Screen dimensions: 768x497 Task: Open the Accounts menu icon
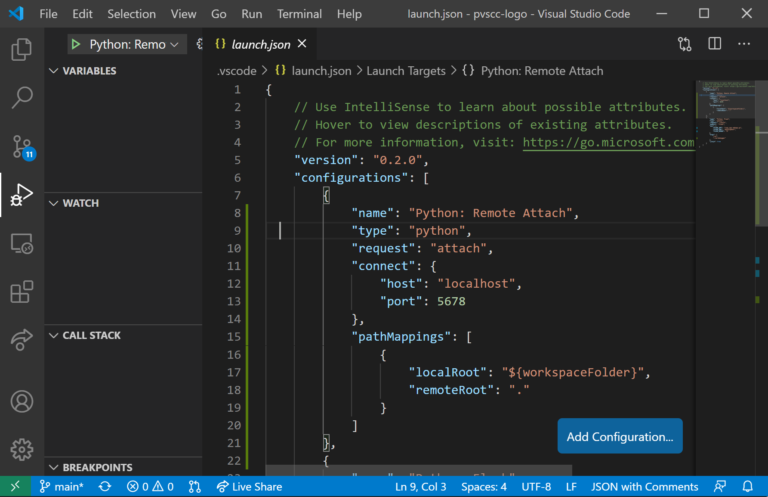[21, 401]
